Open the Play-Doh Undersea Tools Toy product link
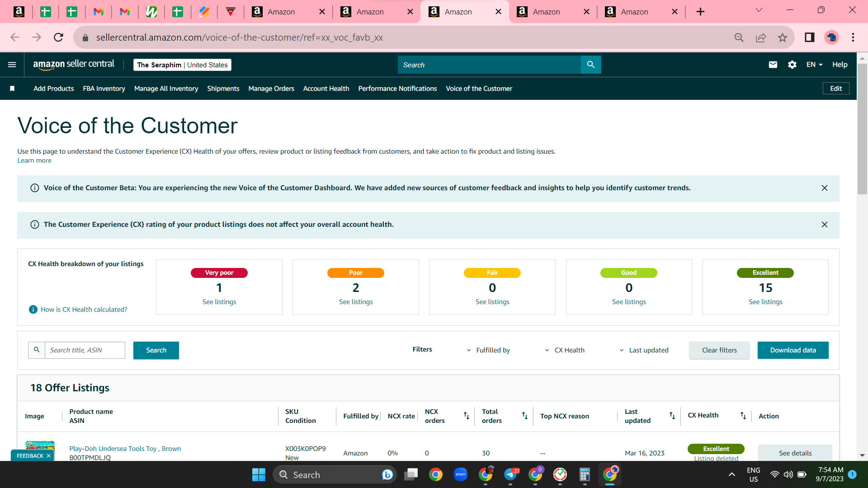This screenshot has width=868, height=488. pos(125,449)
